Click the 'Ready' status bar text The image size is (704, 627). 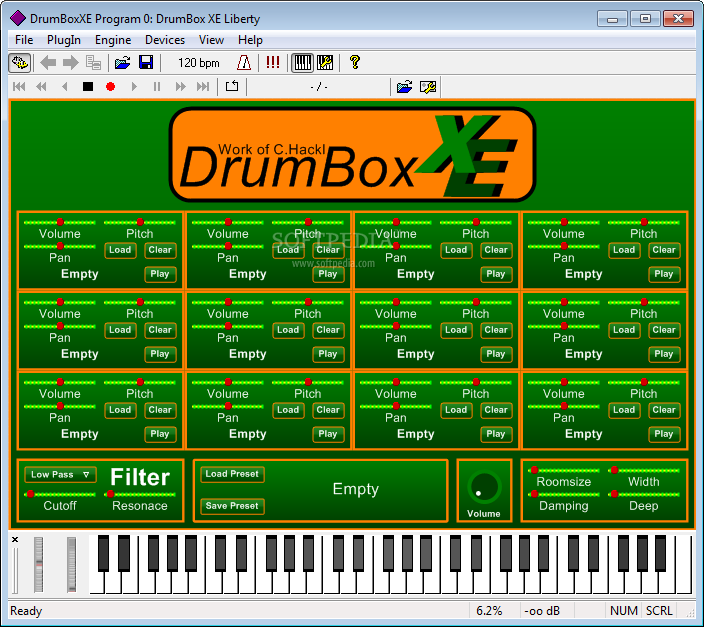tap(26, 611)
